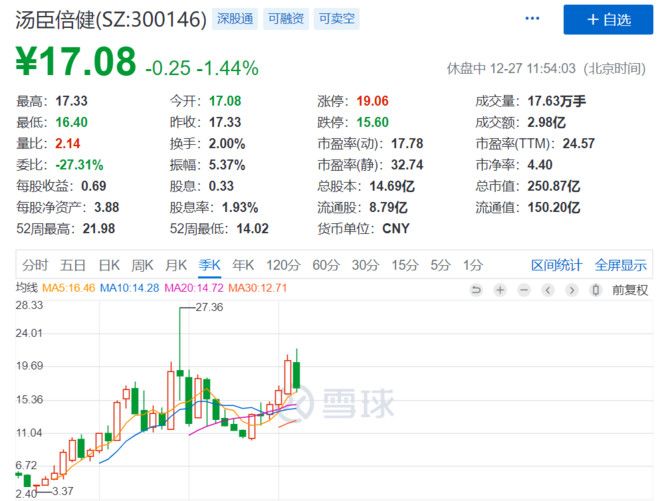660x501 pixels.
Task: Click the current price ¥17.08
Action: click(x=76, y=62)
